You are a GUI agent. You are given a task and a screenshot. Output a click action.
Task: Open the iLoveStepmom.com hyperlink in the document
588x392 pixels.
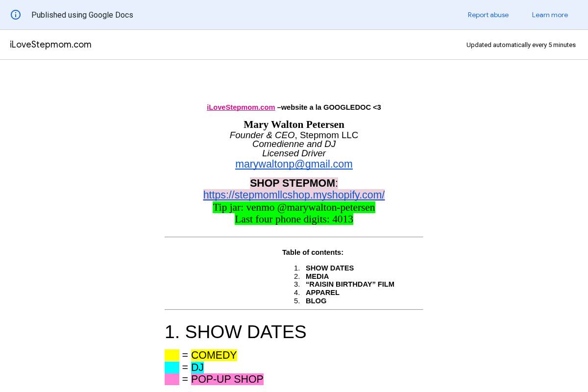241,107
